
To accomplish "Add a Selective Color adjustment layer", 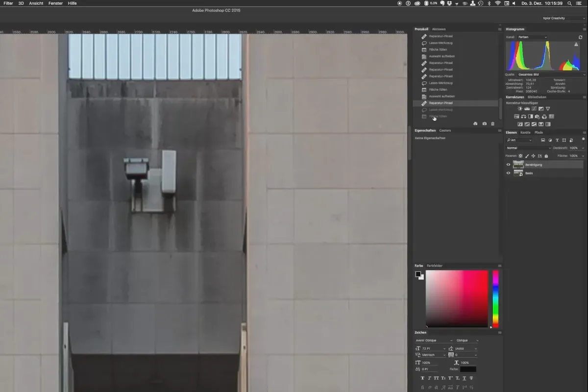I will 541,124.
